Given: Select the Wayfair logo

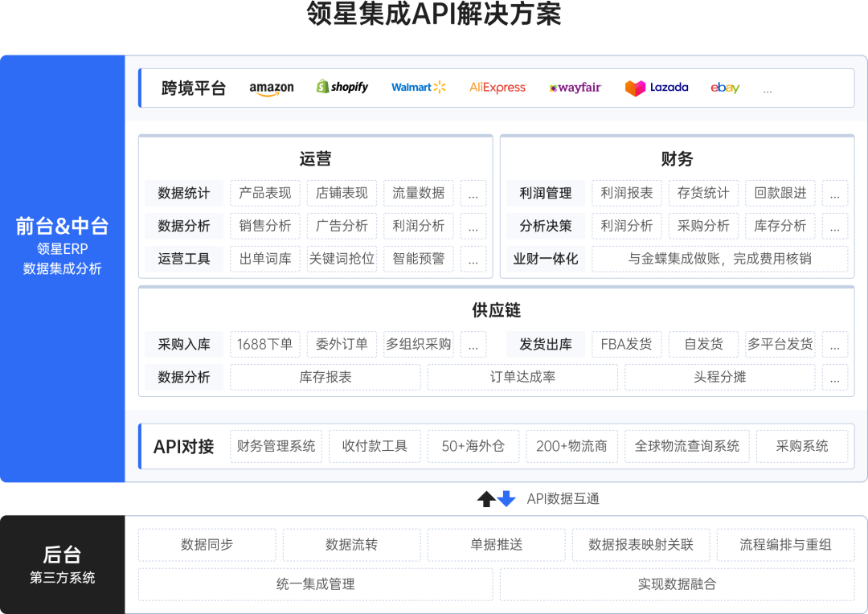Looking at the screenshot, I should click(x=574, y=87).
